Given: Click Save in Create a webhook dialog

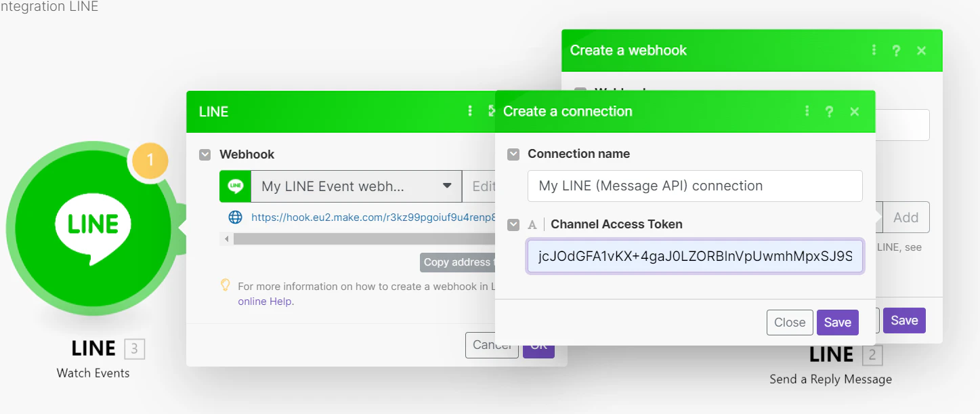Looking at the screenshot, I should click(x=904, y=320).
